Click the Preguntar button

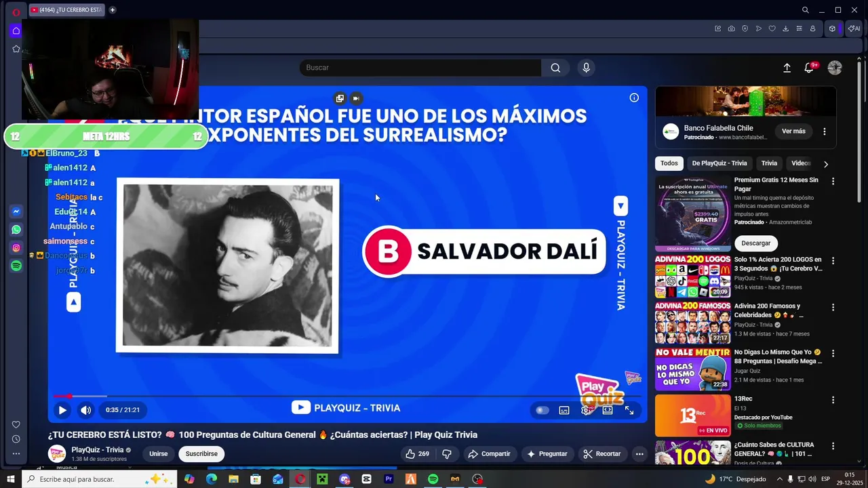tap(547, 454)
